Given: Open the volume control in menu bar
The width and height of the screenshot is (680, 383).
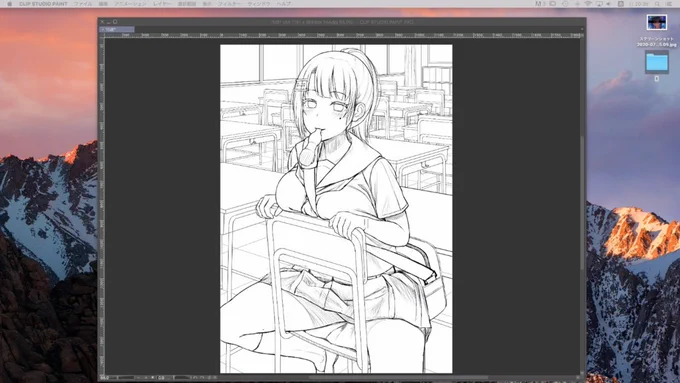Looking at the screenshot, I should point(608,3).
